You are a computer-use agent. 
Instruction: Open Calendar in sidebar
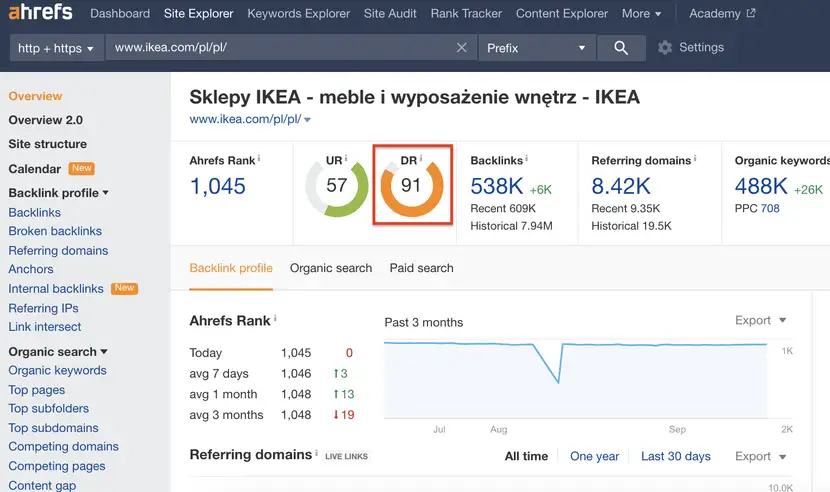35,169
